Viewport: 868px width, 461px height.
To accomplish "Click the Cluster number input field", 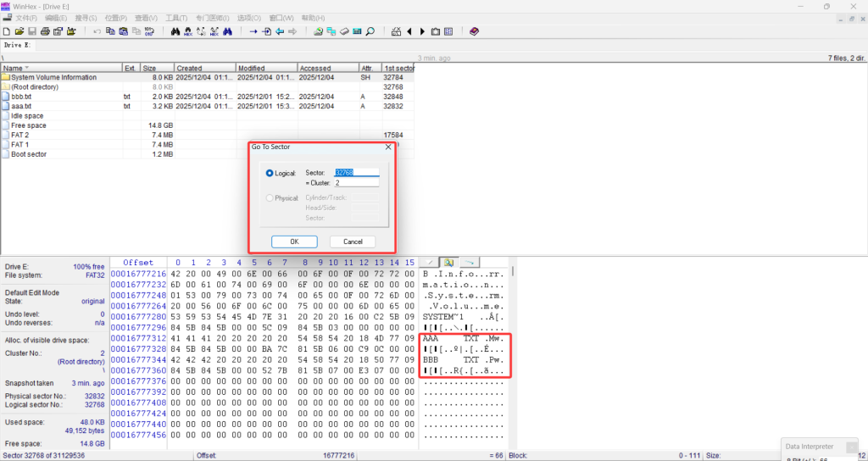I will click(356, 182).
